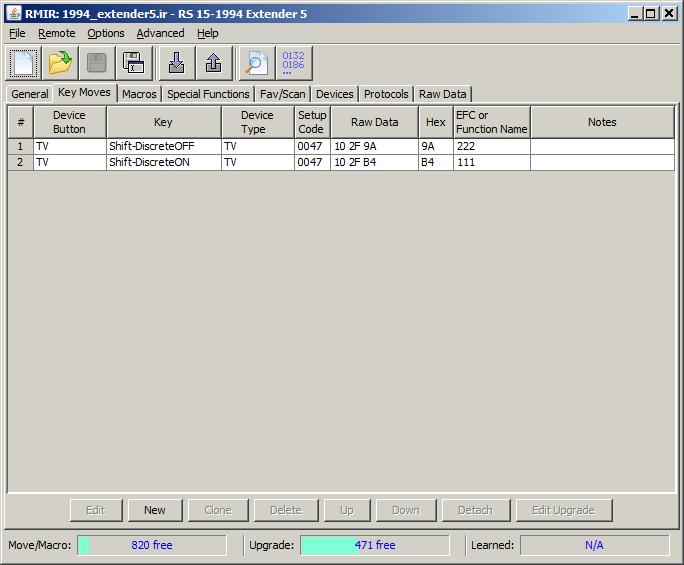
Task: Switch to the Special Functions tab
Action: [208, 94]
